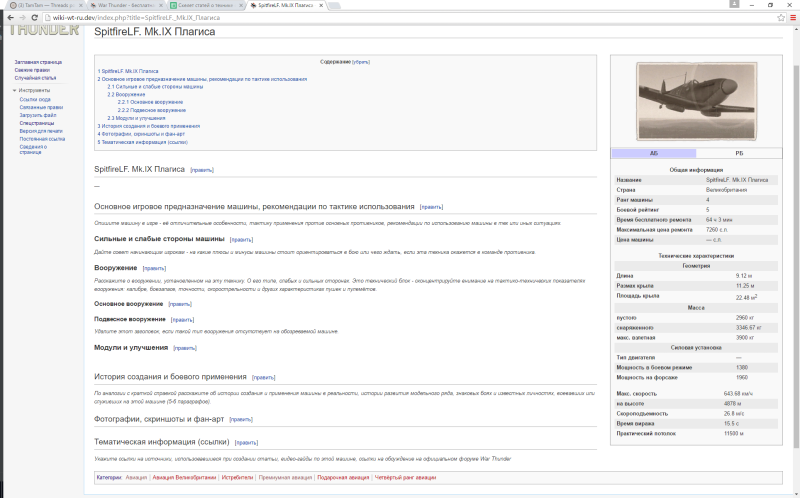Jump to contents item '1 SpitfireLF. Mk.IX Плагиса'
The image size is (800, 498).
click(128, 71)
